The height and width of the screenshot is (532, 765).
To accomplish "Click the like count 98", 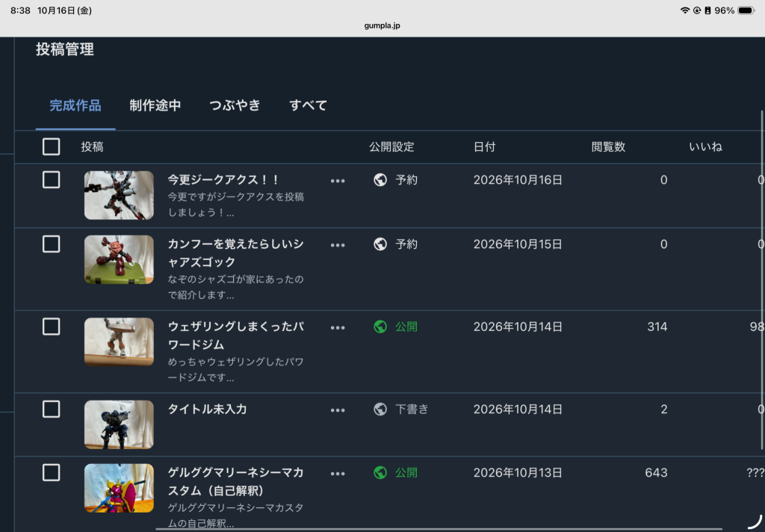I will [x=757, y=327].
